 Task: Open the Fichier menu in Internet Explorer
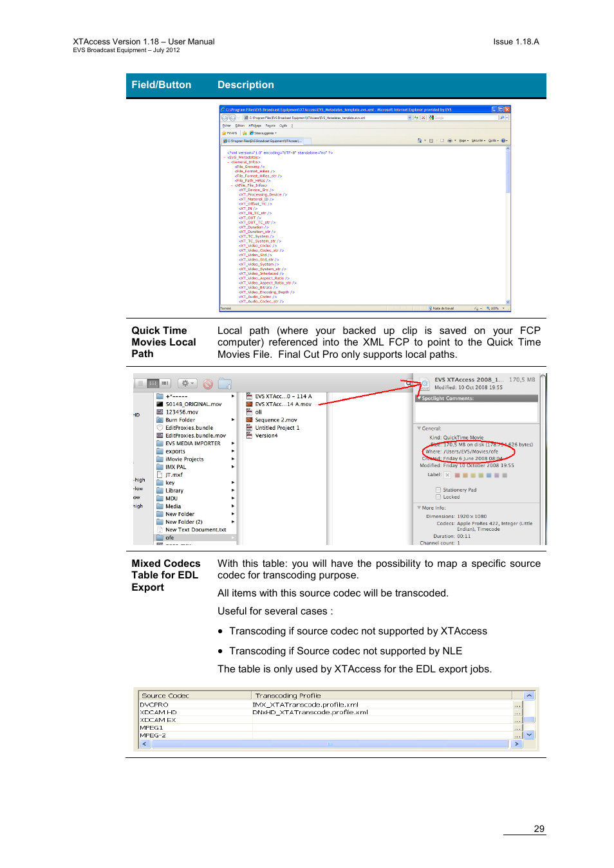click(x=227, y=125)
